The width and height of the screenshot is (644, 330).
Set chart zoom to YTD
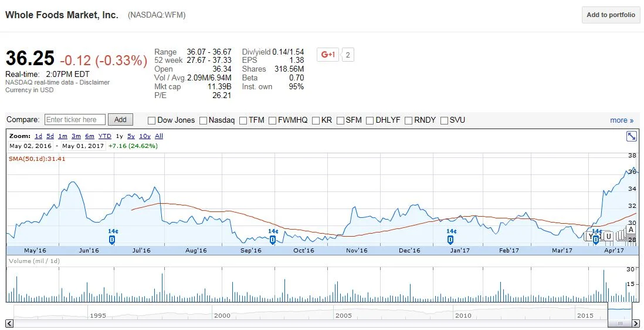click(x=105, y=136)
